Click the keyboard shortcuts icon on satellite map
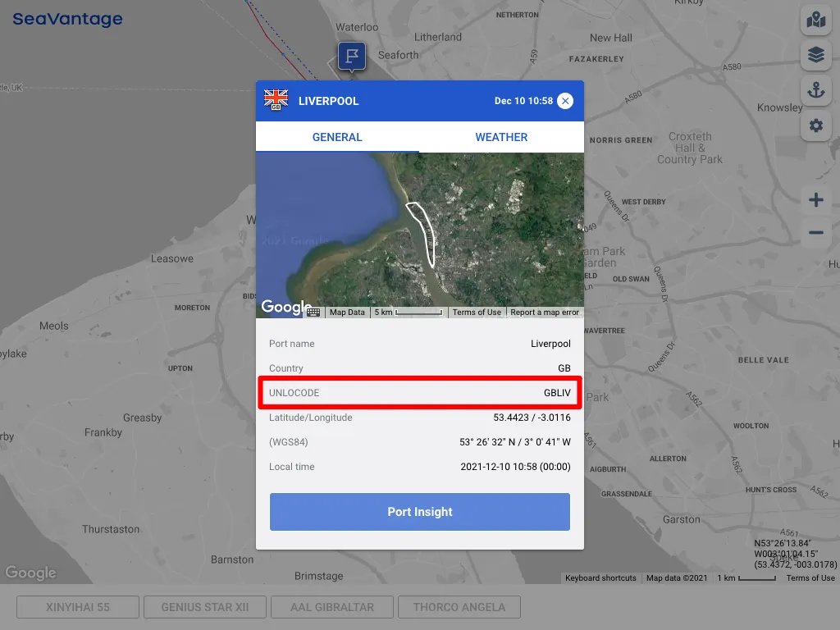Viewport: 840px width, 630px height. pos(313,313)
